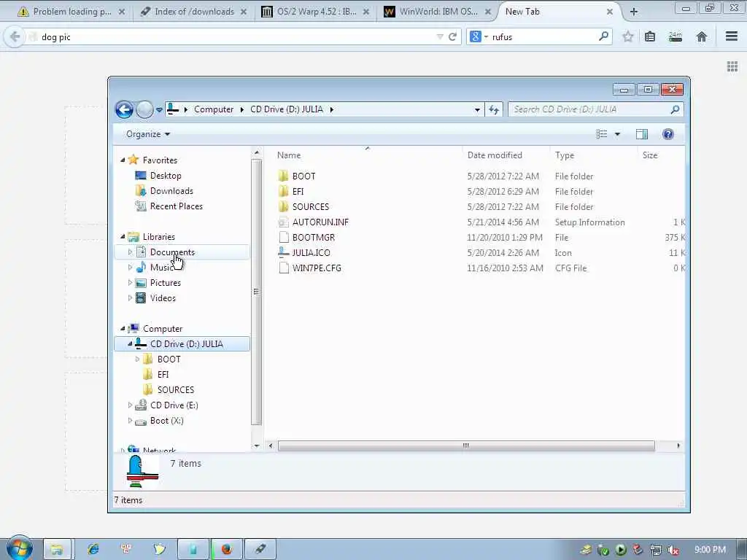This screenshot has width=747, height=560.
Task: Select Pictures library
Action: point(166,283)
